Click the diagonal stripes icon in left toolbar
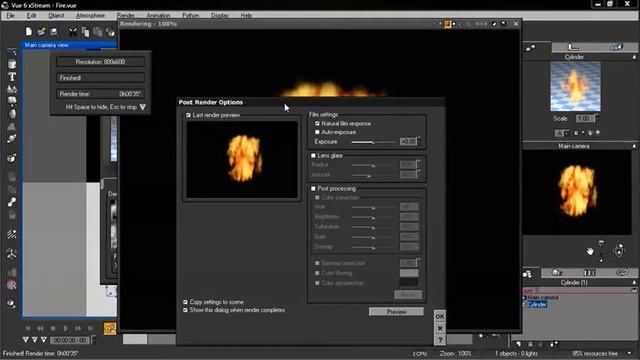Screen dimensions: 640x360 pyautogui.click(x=12, y=234)
